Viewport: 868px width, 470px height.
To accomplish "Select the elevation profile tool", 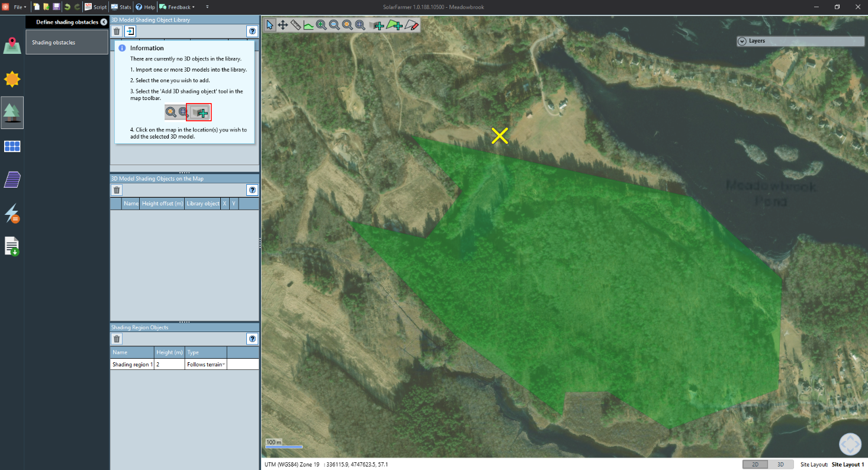I will click(x=308, y=25).
